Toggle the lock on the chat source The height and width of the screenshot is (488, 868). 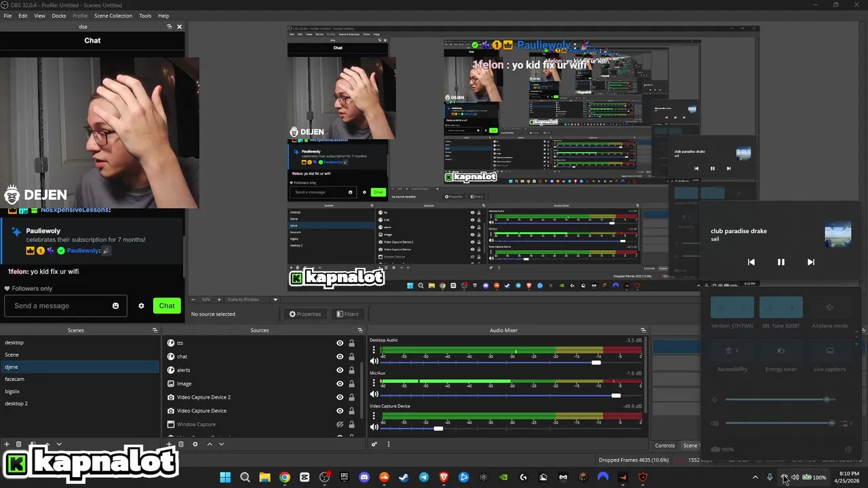click(x=351, y=357)
